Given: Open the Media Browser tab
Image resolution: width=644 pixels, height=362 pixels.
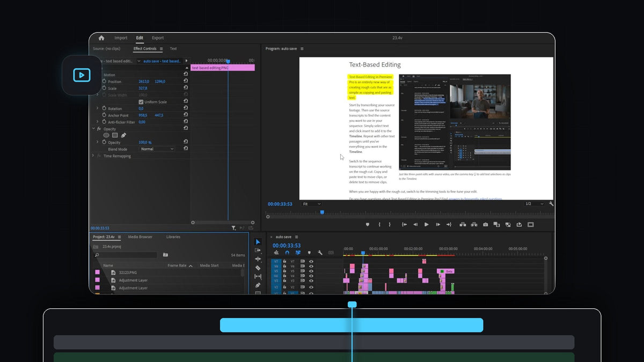Looking at the screenshot, I should 140,237.
